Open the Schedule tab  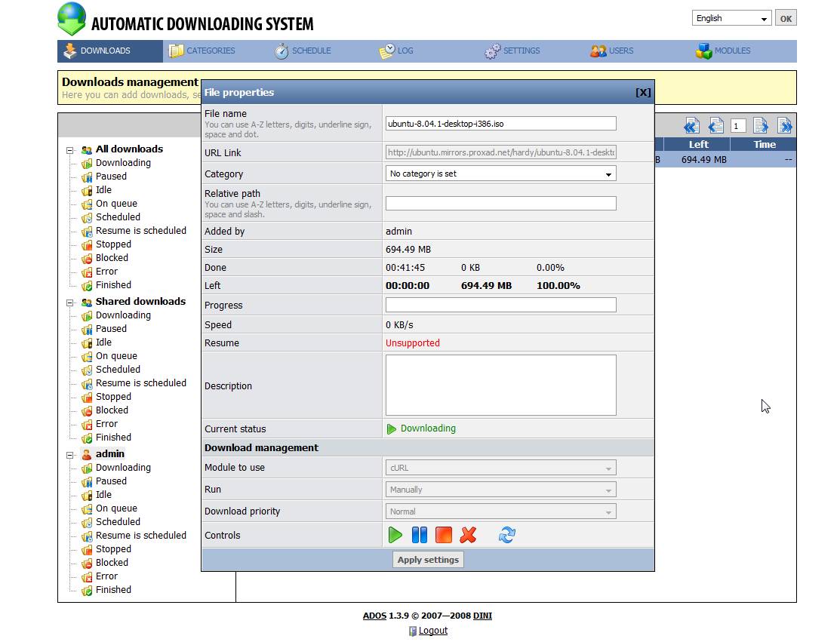tap(303, 51)
